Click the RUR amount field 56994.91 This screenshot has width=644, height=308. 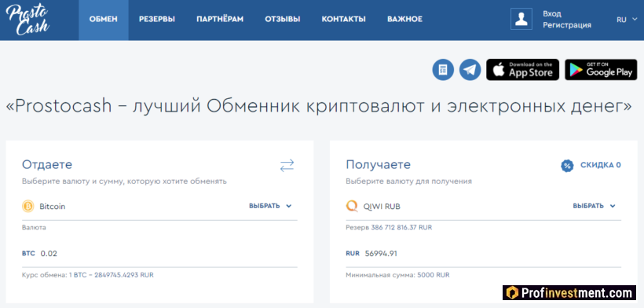484,253
